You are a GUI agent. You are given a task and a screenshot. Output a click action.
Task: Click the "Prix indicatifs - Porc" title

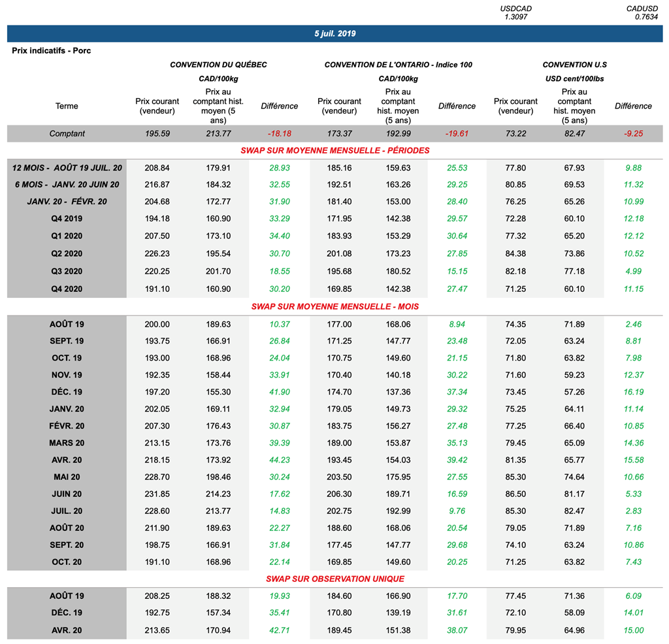(52, 51)
